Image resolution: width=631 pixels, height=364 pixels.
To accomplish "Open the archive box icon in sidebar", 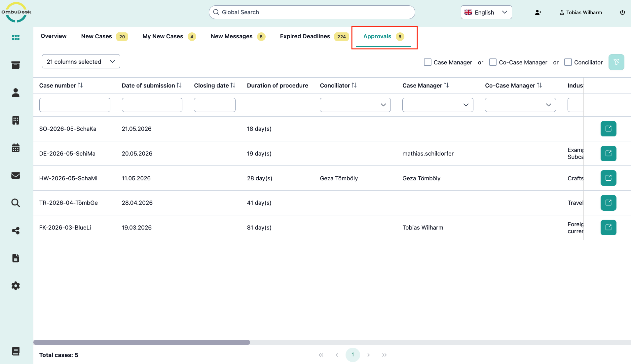I will (x=16, y=65).
